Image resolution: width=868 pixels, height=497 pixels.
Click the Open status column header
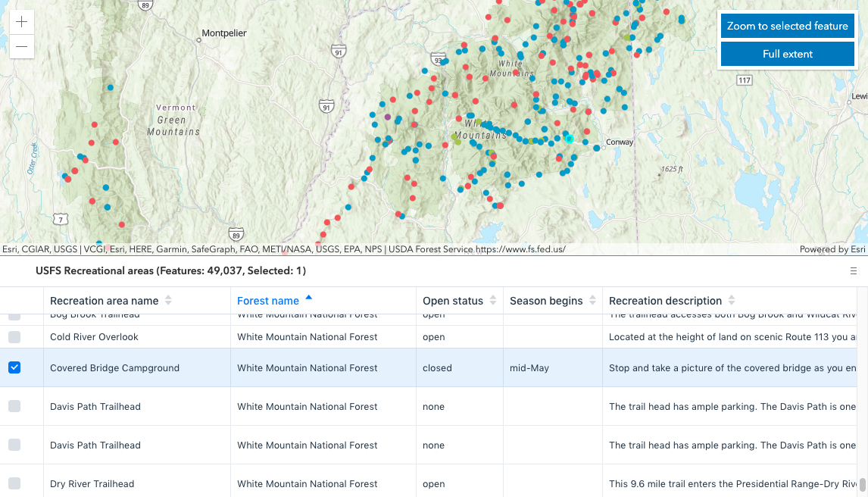460,301
